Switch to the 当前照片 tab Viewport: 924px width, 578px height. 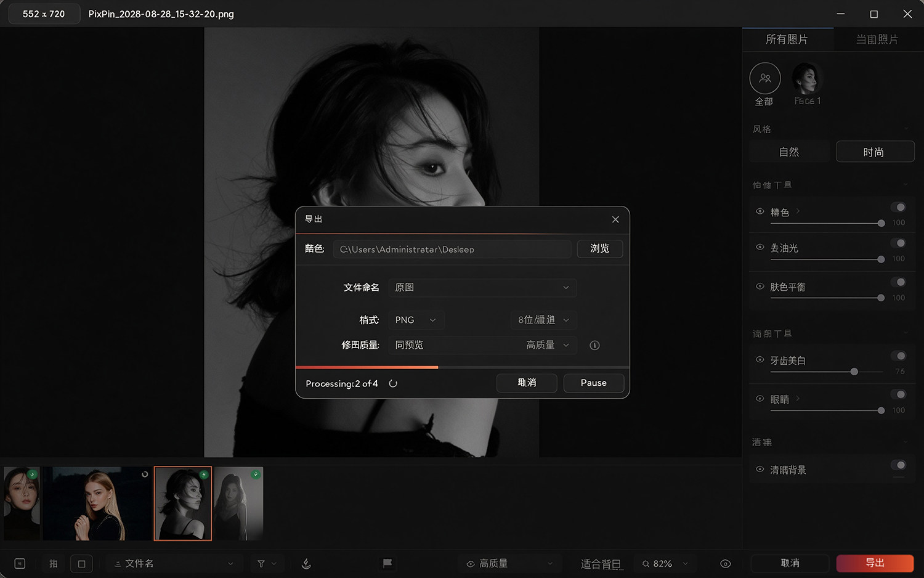[x=877, y=39]
